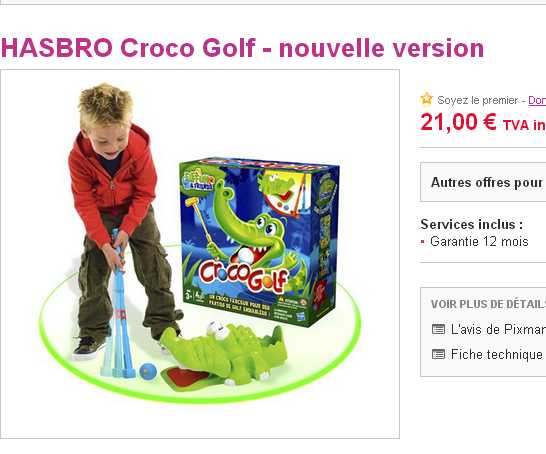Click the Soyez le premier text
The image size is (546, 454).
[477, 100]
